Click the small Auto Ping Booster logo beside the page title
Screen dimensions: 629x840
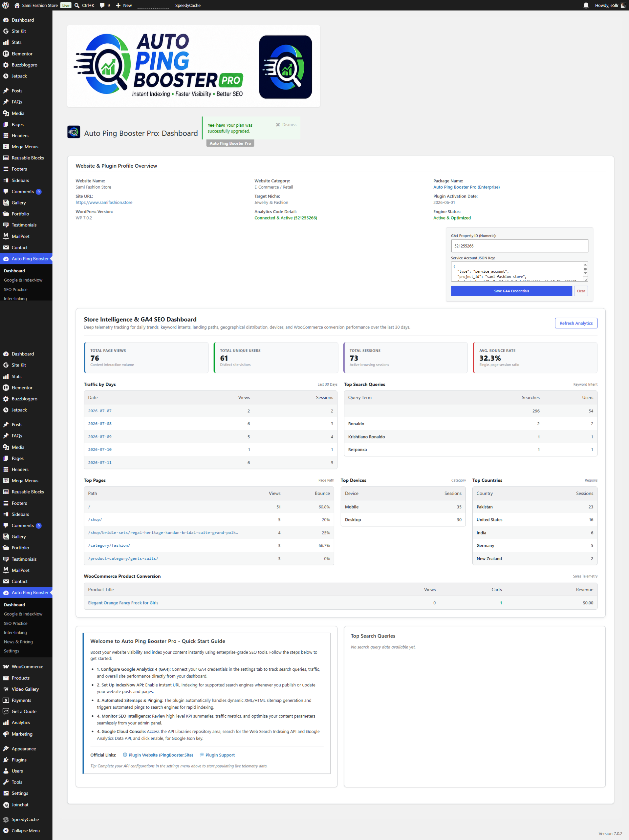[74, 132]
